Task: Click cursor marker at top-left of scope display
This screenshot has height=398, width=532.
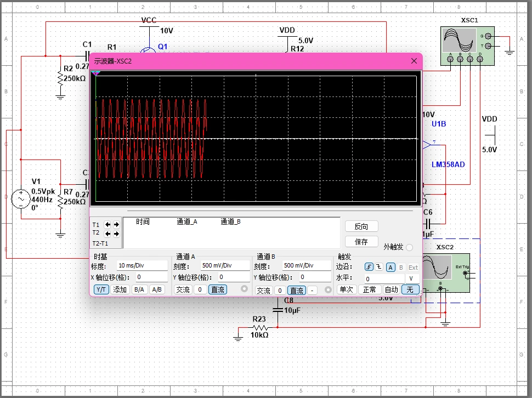Action: pyautogui.click(x=95, y=73)
